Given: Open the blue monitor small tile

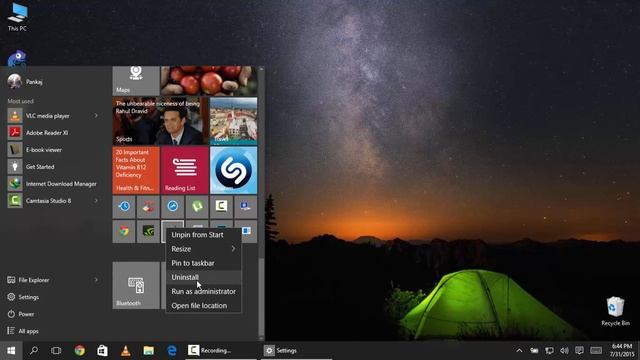Looking at the screenshot, I should tap(246, 207).
